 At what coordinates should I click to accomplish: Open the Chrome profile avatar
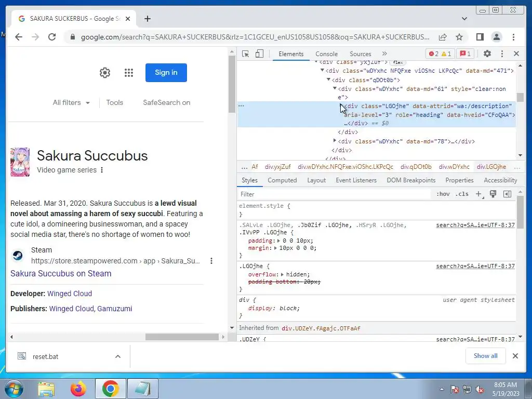tap(496, 37)
